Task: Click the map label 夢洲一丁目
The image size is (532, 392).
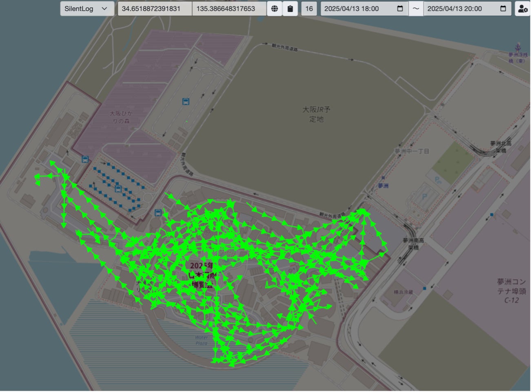Action: pos(412,151)
